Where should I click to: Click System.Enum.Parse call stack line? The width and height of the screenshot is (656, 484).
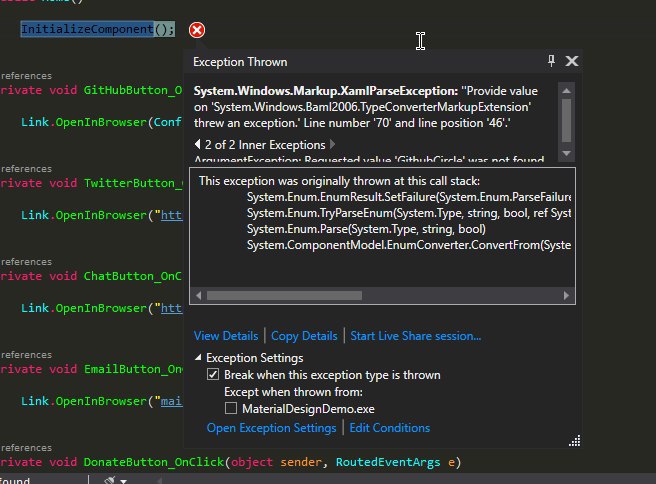(x=366, y=229)
